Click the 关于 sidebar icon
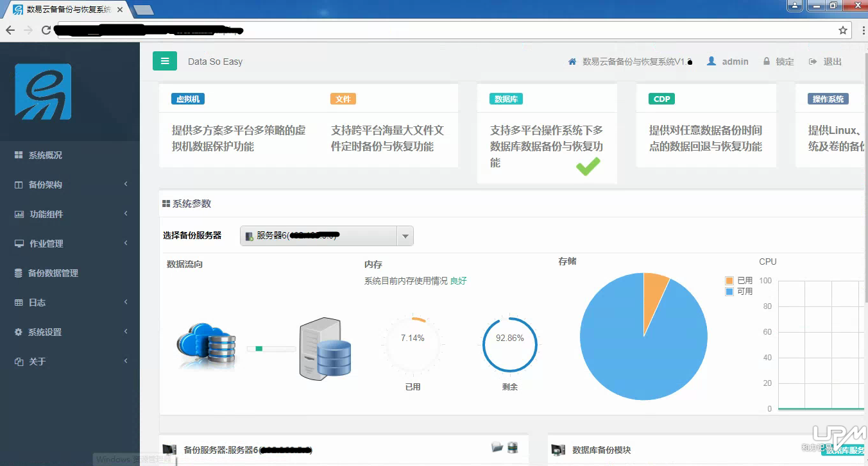The image size is (868, 466). (19, 362)
